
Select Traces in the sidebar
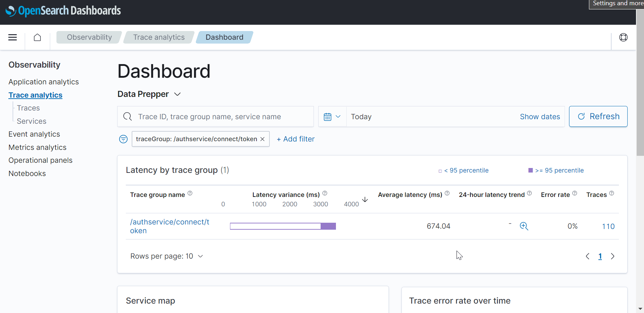[x=28, y=108]
